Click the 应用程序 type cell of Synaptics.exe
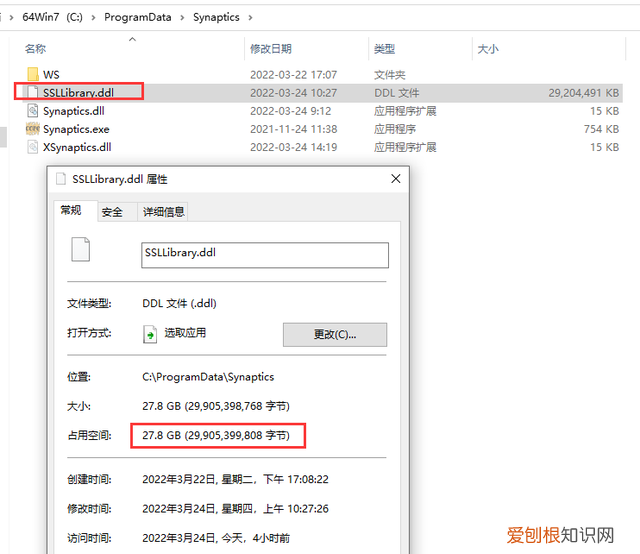Viewport: 640px width, 554px height. [395, 129]
